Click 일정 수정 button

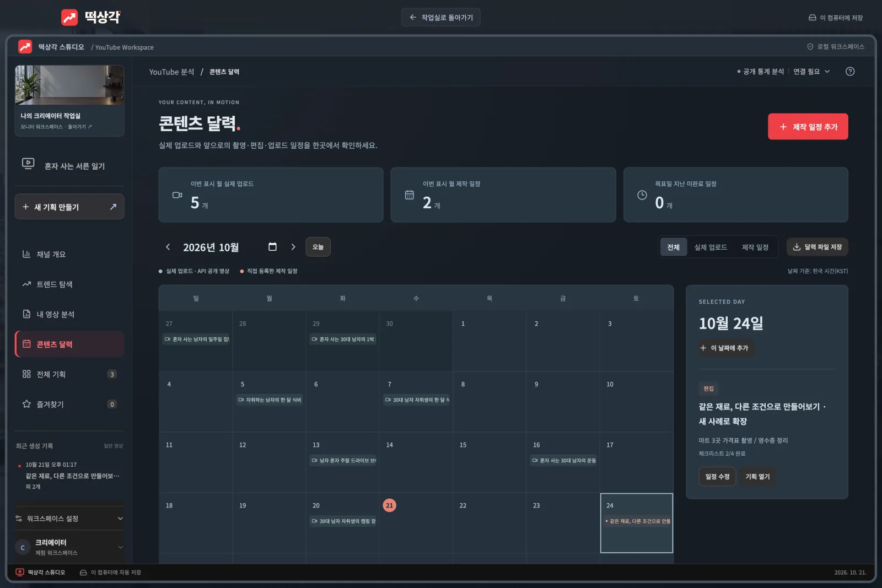pos(717,477)
